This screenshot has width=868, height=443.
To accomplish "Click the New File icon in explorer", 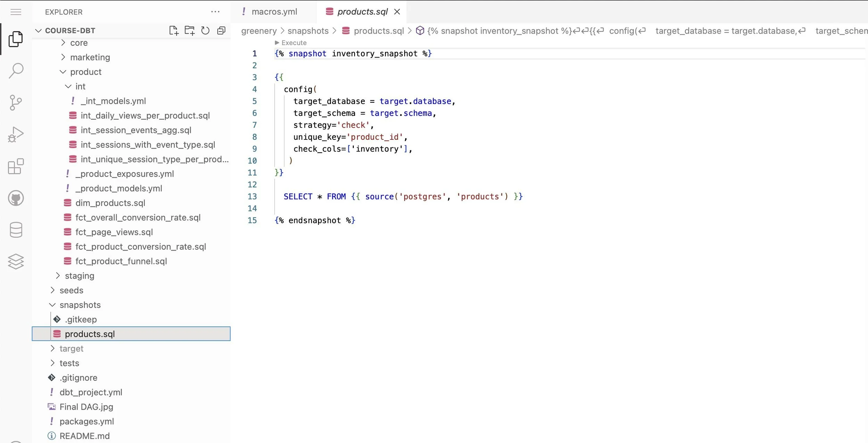I will click(x=174, y=31).
